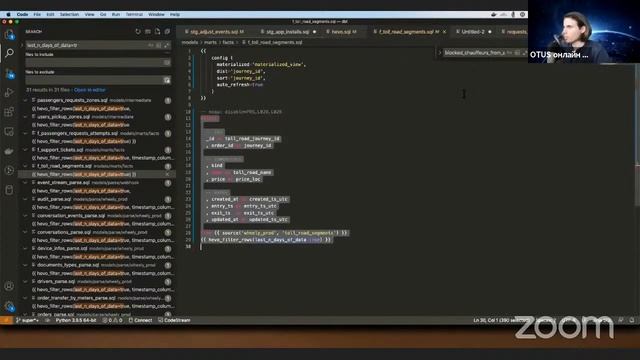
Task: Collapse f_support_tickets.sql results
Action: click(25, 150)
